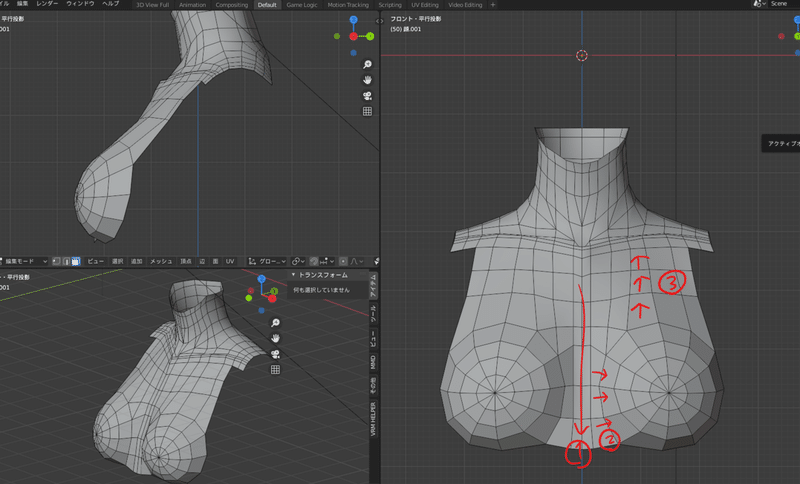
Task: Open 追加 menu in viewport header
Action: click(x=137, y=261)
